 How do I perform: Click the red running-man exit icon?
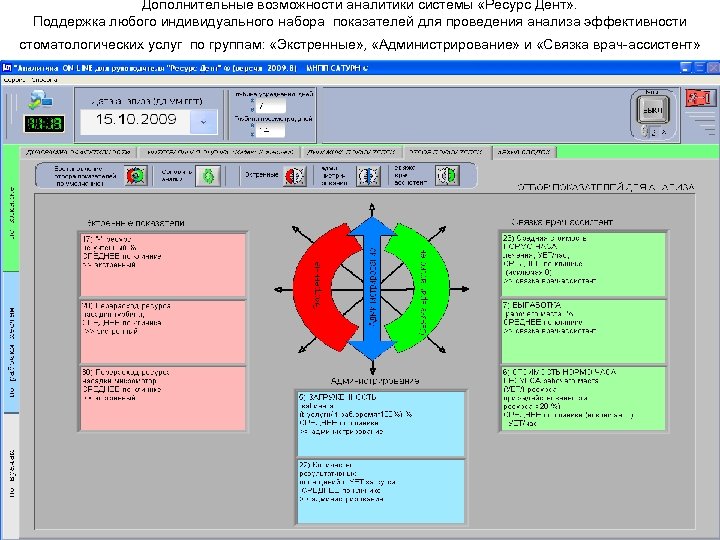coord(700,98)
